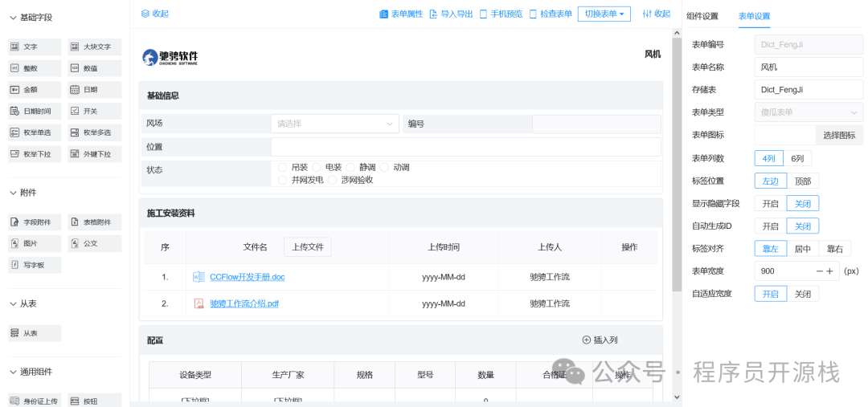This screenshot has width=868, height=407.
Task: Turn 显示隐藏字段 to 开启
Action: pyautogui.click(x=771, y=204)
